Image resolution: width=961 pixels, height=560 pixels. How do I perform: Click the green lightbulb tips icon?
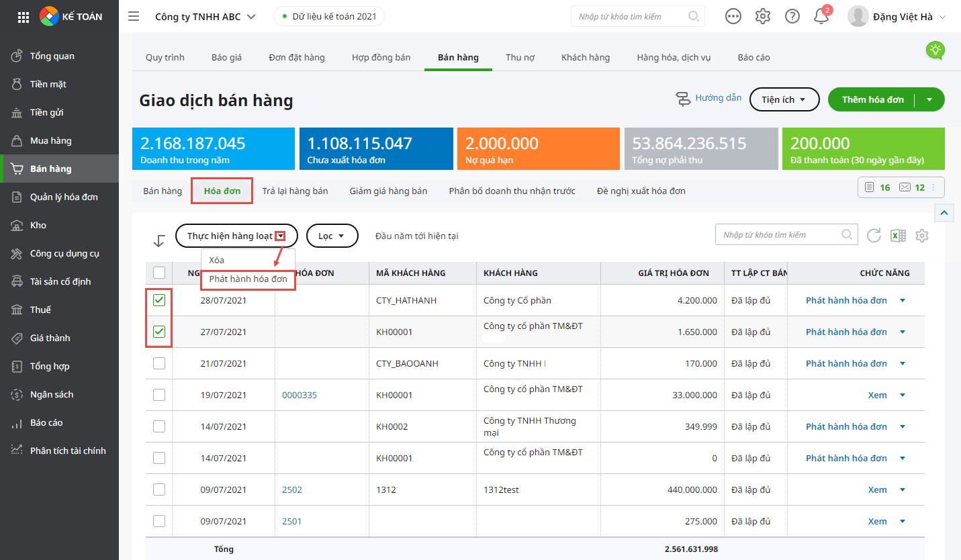[935, 50]
